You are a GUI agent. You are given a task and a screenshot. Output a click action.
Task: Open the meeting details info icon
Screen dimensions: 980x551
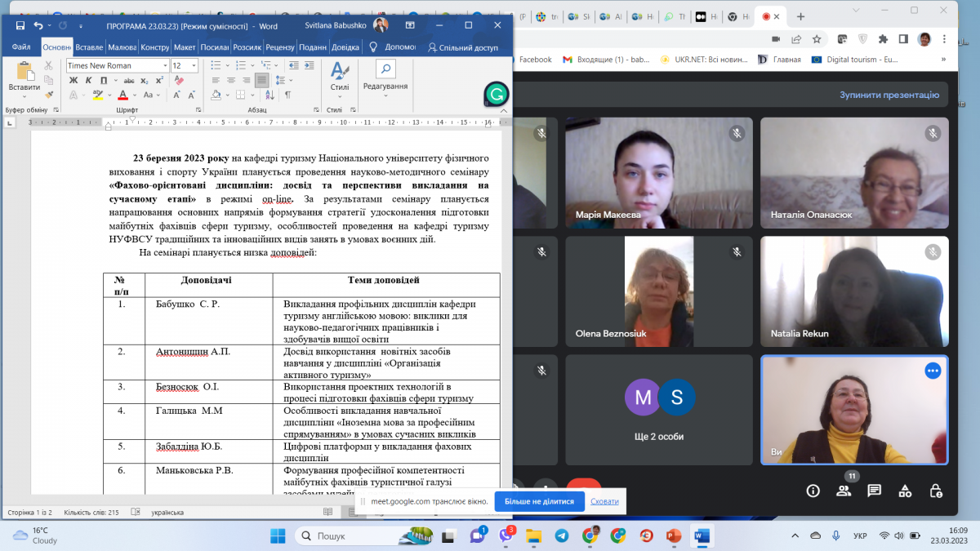tap(813, 491)
